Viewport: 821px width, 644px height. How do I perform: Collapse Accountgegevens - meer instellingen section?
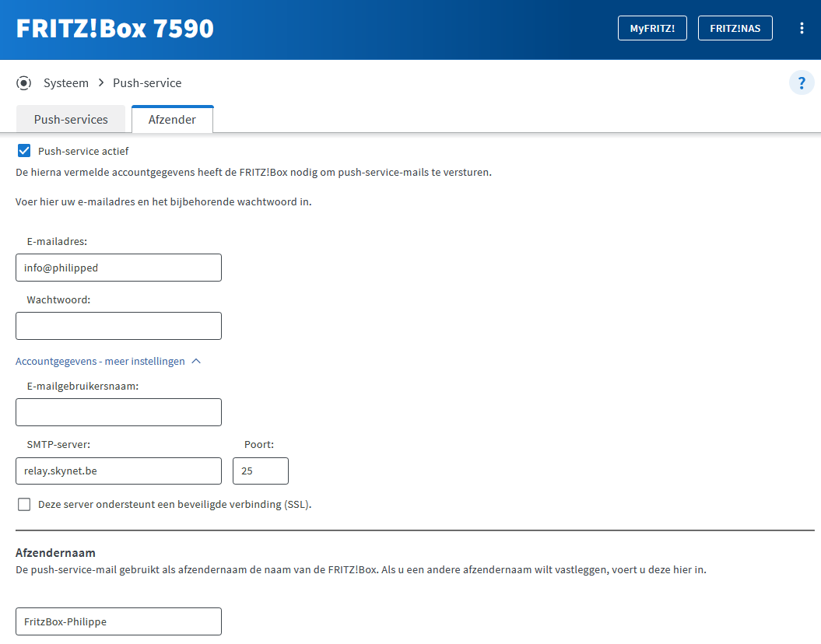(x=100, y=361)
